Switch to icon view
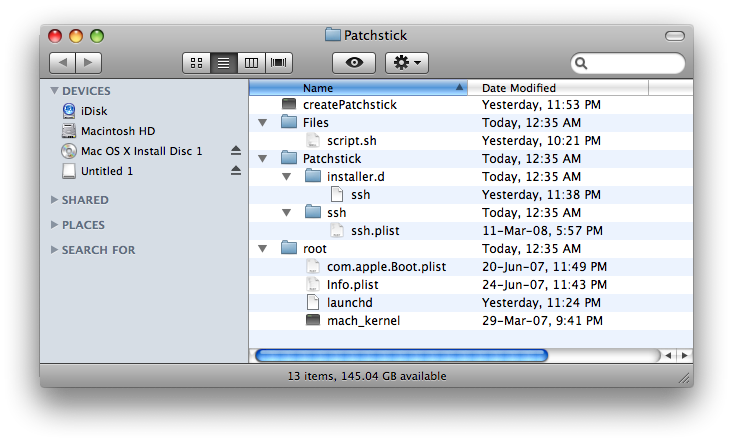733x442 pixels. tap(196, 63)
